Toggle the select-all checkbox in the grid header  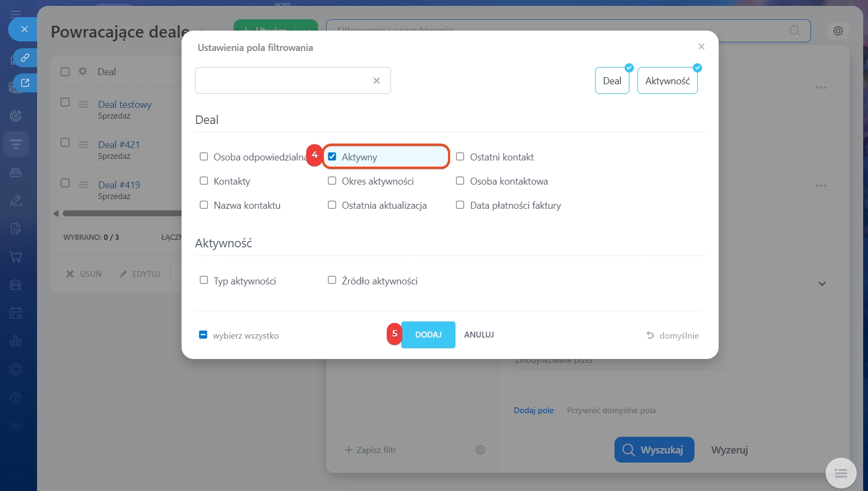tap(65, 71)
